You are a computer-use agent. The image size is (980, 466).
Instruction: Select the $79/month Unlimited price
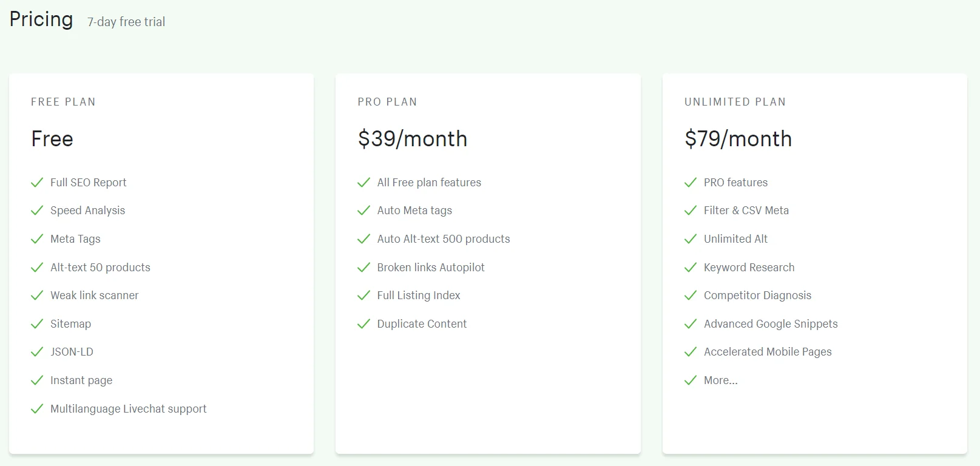point(738,139)
